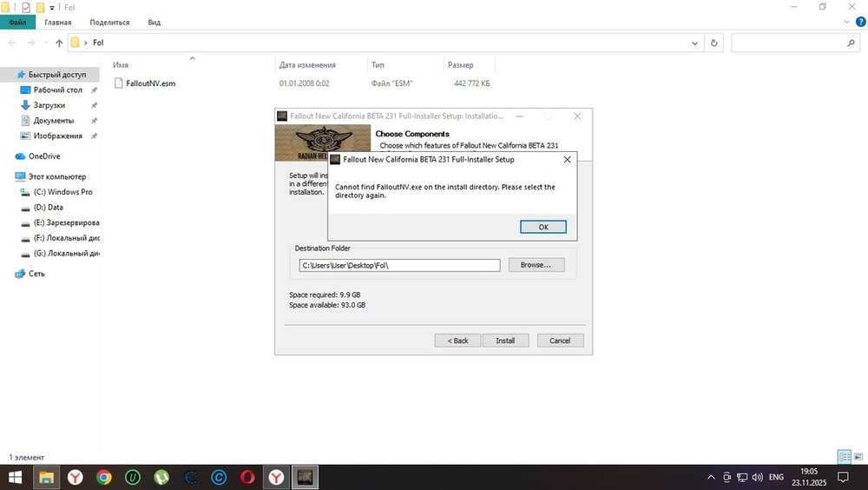Click the Browse... button in the installer
868x490 pixels.
coord(536,265)
